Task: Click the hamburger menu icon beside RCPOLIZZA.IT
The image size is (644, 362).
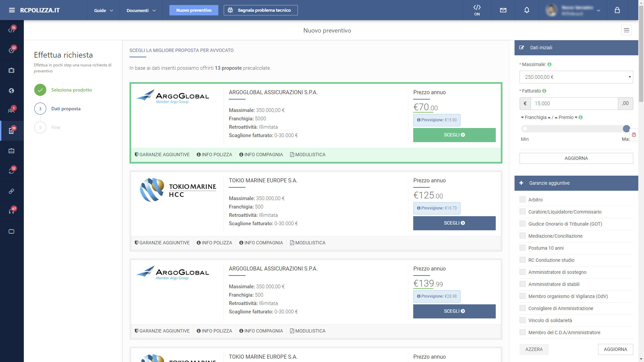Action: tap(12, 10)
